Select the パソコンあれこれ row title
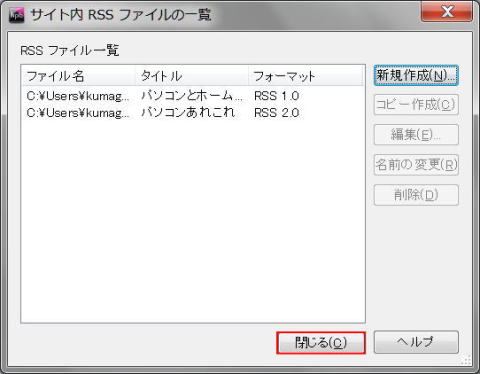480x374 pixels. click(188, 113)
